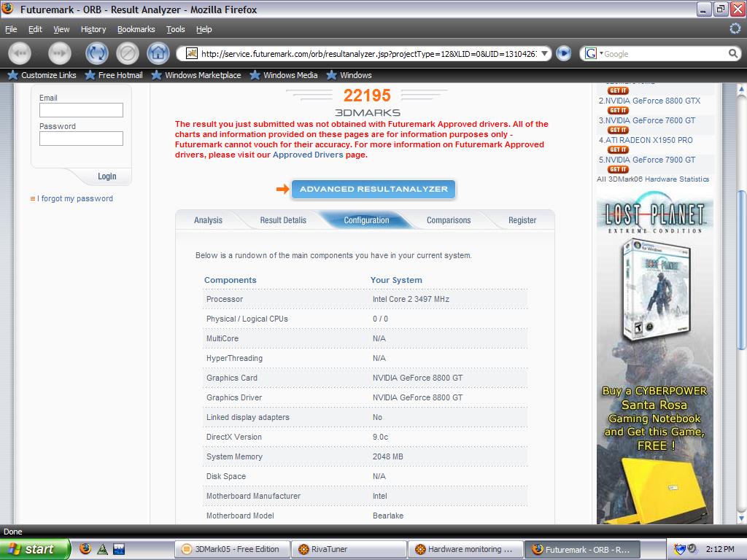Click the ATI RADEON X1950 PRO link

click(649, 140)
